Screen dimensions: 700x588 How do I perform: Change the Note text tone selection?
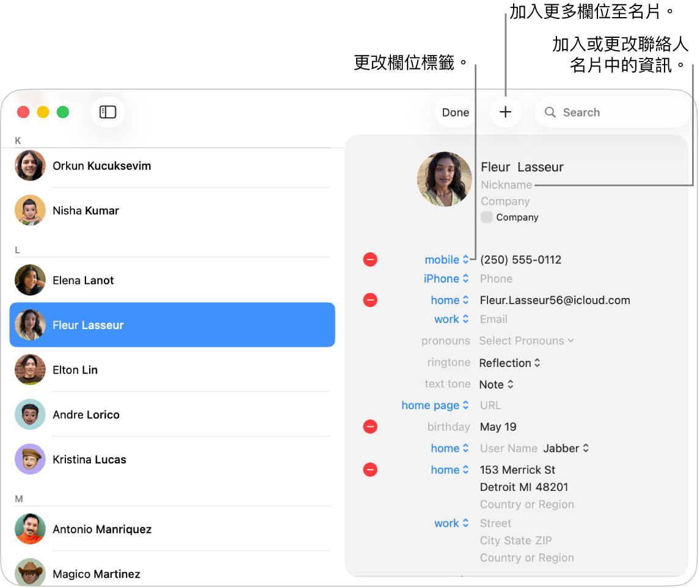click(x=497, y=385)
